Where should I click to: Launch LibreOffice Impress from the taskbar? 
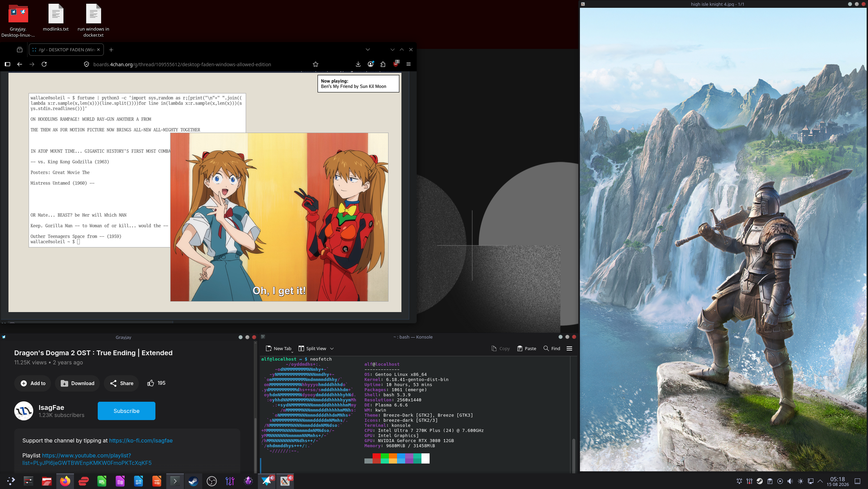click(157, 481)
